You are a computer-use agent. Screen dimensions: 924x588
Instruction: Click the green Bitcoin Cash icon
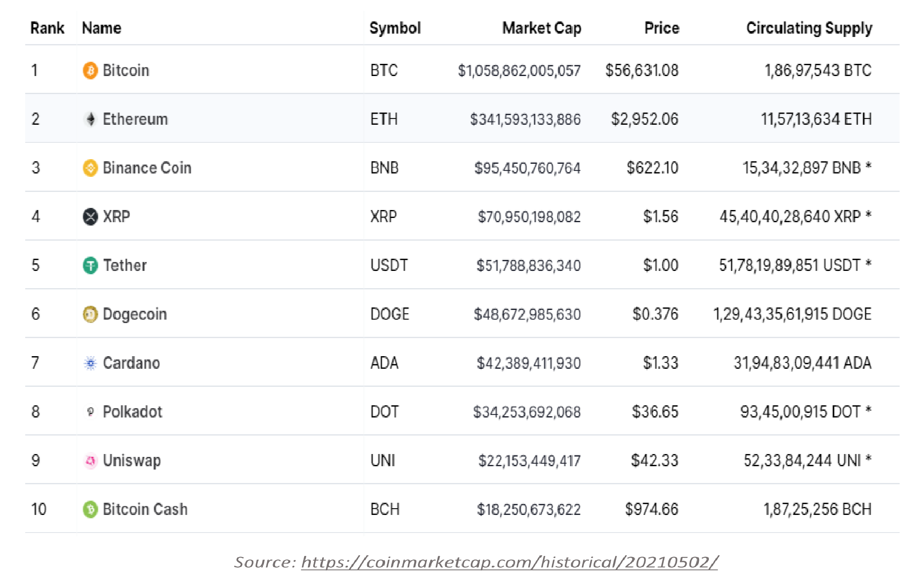coord(90,509)
